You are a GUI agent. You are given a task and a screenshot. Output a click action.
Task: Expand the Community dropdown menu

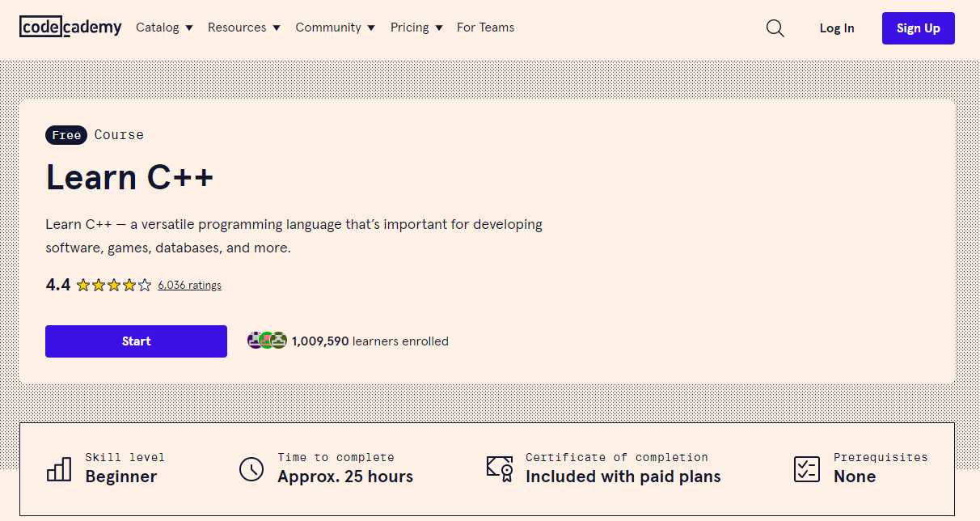[335, 28]
